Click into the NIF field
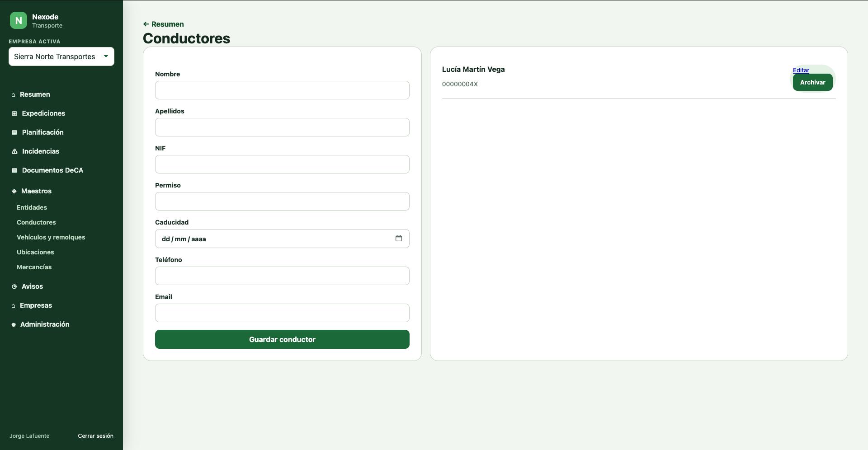This screenshot has width=868, height=450. 282,164
